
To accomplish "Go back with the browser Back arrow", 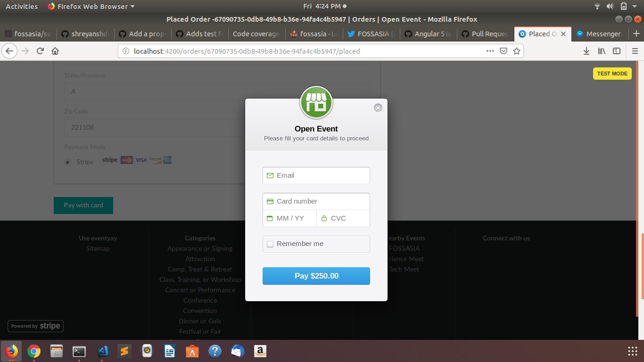I will (x=9, y=51).
